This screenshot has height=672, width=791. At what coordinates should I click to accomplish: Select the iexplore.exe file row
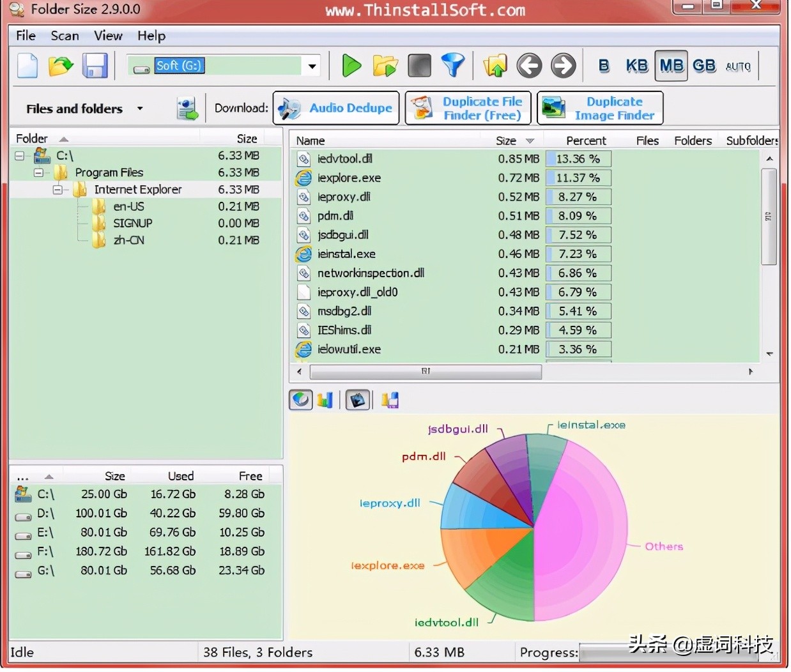point(349,178)
